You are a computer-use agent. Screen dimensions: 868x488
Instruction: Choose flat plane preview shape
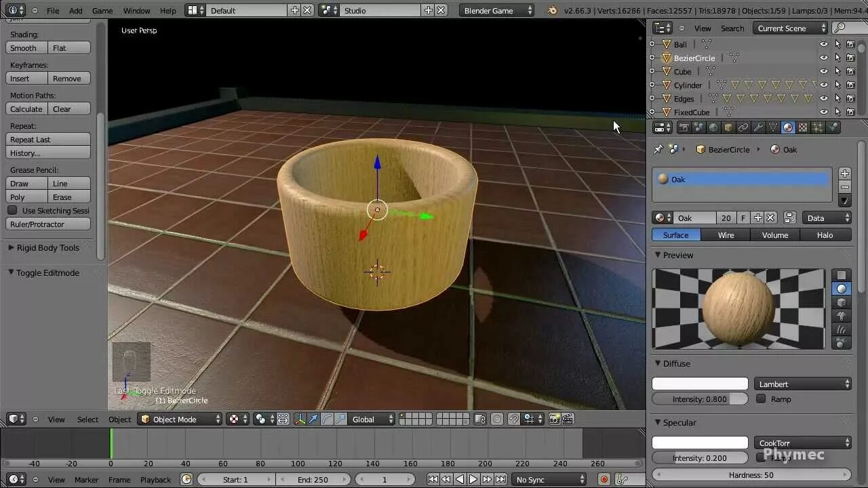pos(842,275)
